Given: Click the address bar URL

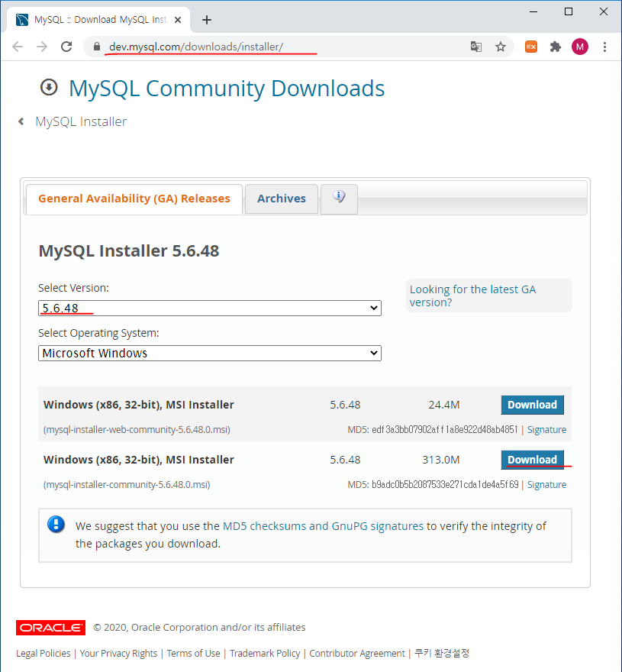Looking at the screenshot, I should click(x=196, y=47).
